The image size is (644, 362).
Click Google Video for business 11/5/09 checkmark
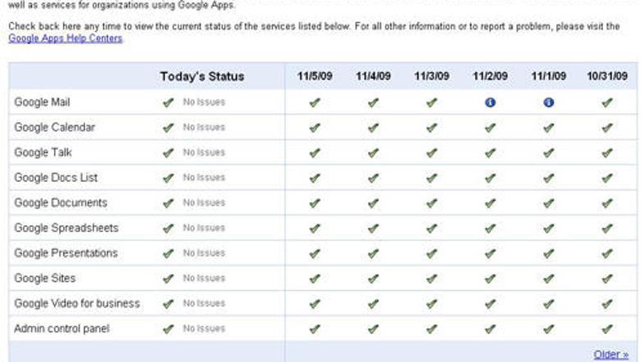pos(315,304)
